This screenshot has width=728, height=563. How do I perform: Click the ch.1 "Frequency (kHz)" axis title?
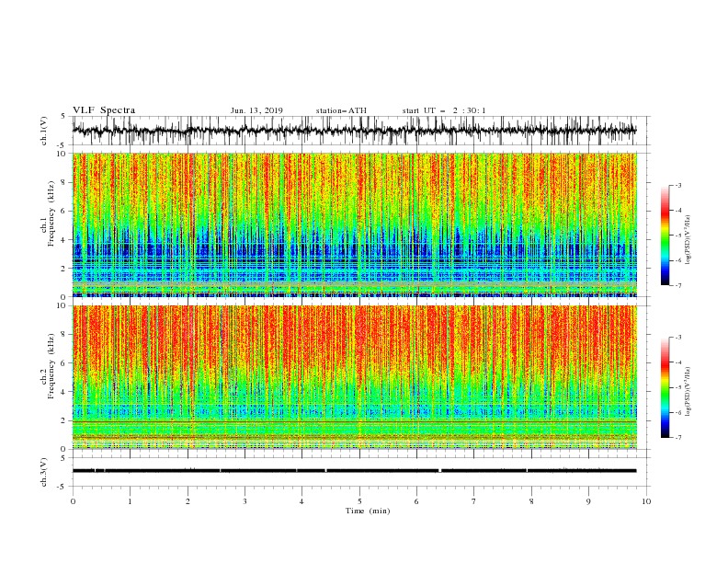(51, 214)
